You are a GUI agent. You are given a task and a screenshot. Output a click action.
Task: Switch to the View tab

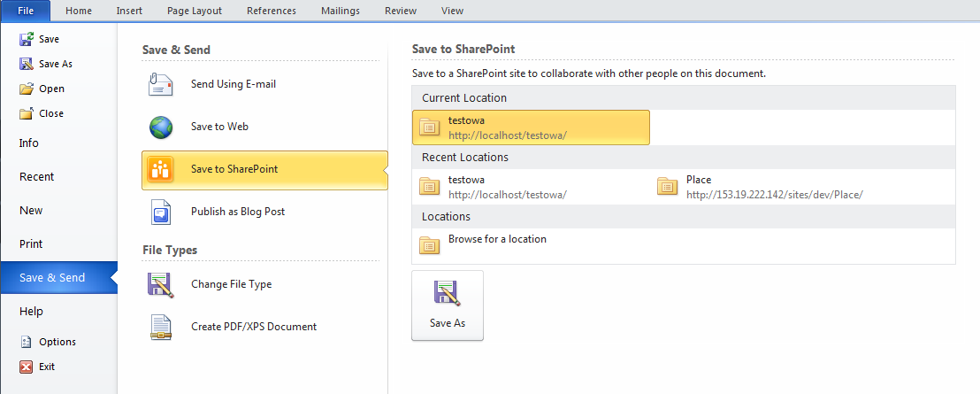[453, 11]
